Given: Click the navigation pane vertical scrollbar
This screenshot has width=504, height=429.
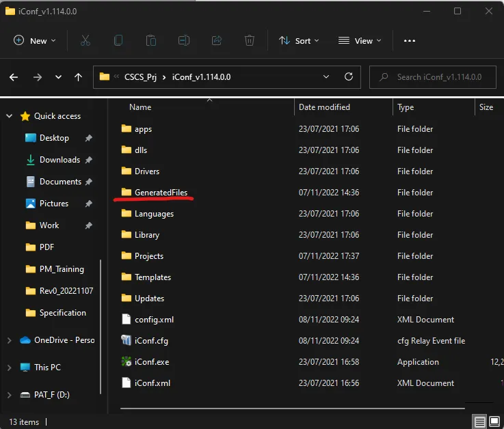Looking at the screenshot, I should (x=101, y=327).
